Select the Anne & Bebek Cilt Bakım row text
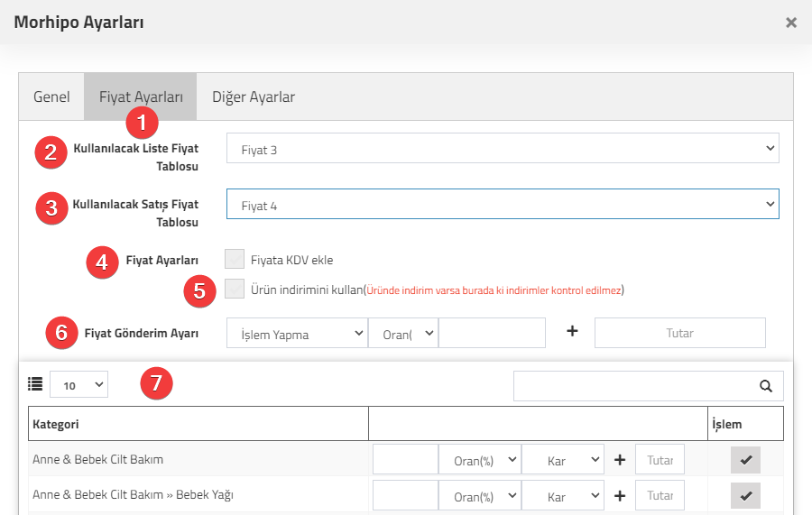This screenshot has width=812, height=515. (x=97, y=459)
